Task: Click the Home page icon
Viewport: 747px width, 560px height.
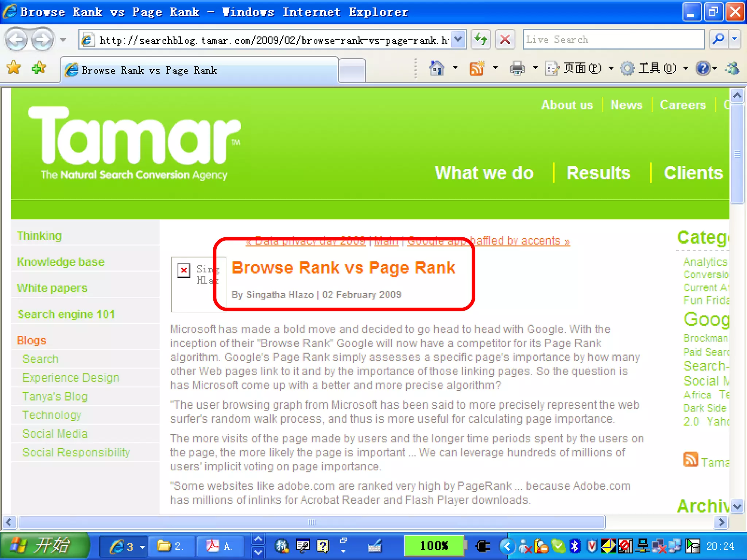Action: 437,68
